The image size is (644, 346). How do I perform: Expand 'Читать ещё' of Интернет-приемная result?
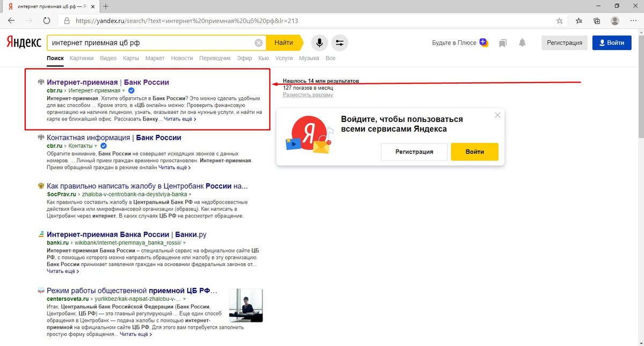click(180, 119)
